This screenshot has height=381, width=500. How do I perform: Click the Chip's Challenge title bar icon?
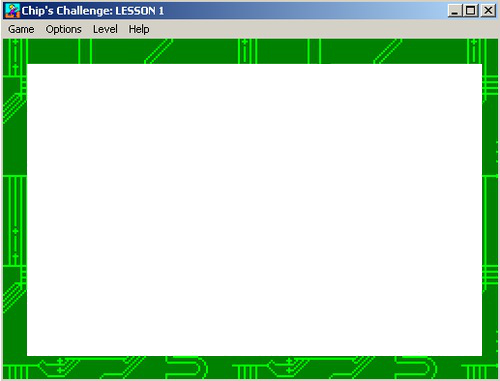(x=13, y=11)
